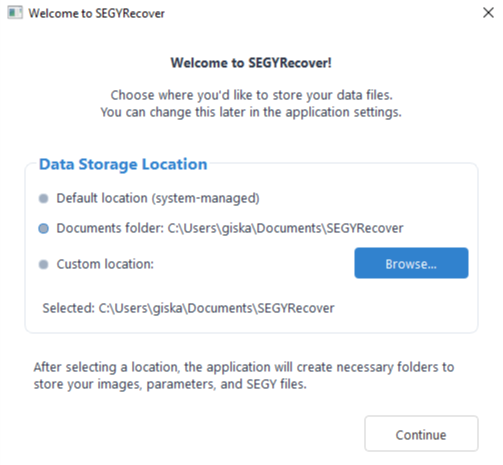
Task: Click the Browse... button
Action: 411,263
